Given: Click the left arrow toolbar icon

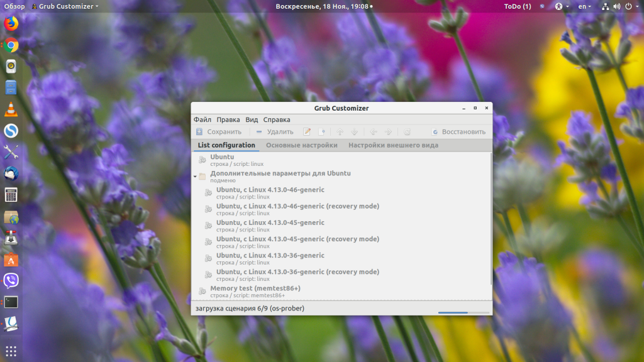Looking at the screenshot, I should 373,132.
